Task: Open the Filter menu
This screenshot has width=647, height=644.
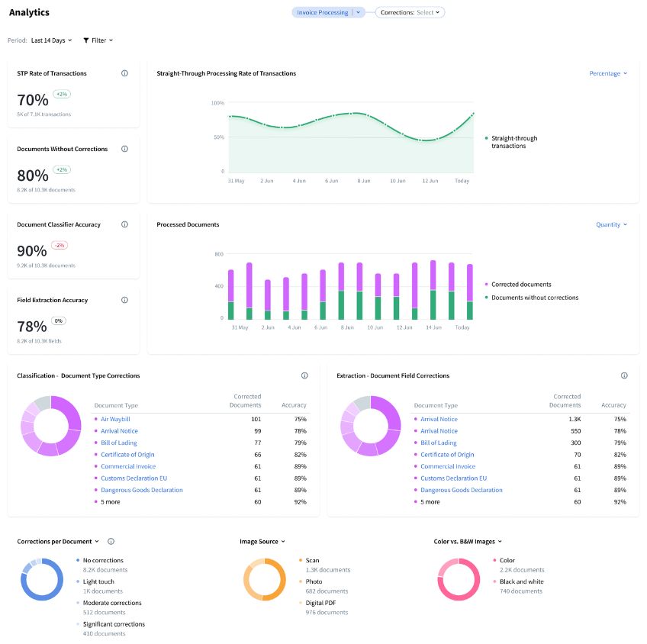Action: tap(98, 40)
